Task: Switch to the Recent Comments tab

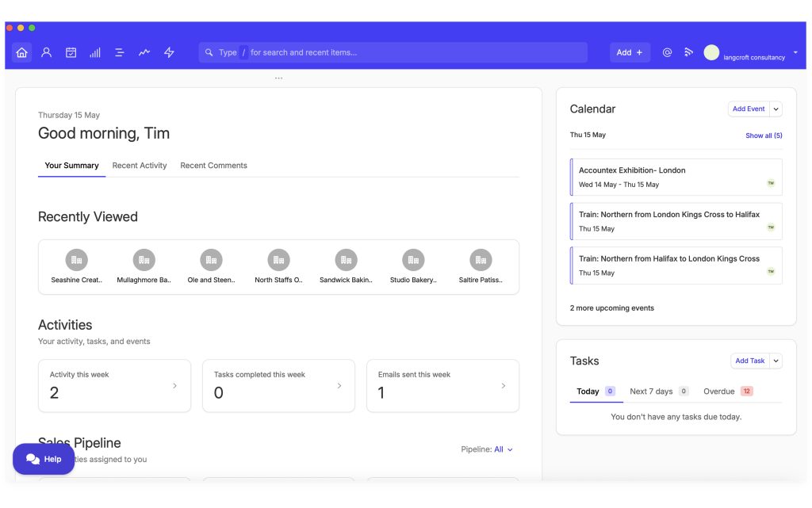Action: (213, 166)
